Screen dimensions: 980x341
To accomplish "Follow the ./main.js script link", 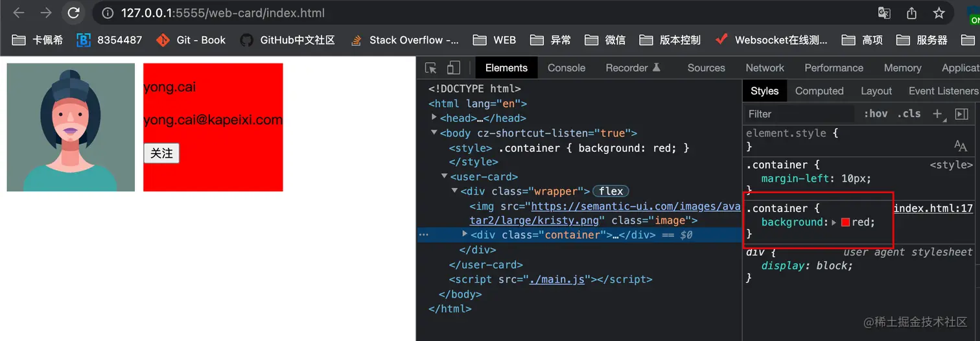I will 555,279.
